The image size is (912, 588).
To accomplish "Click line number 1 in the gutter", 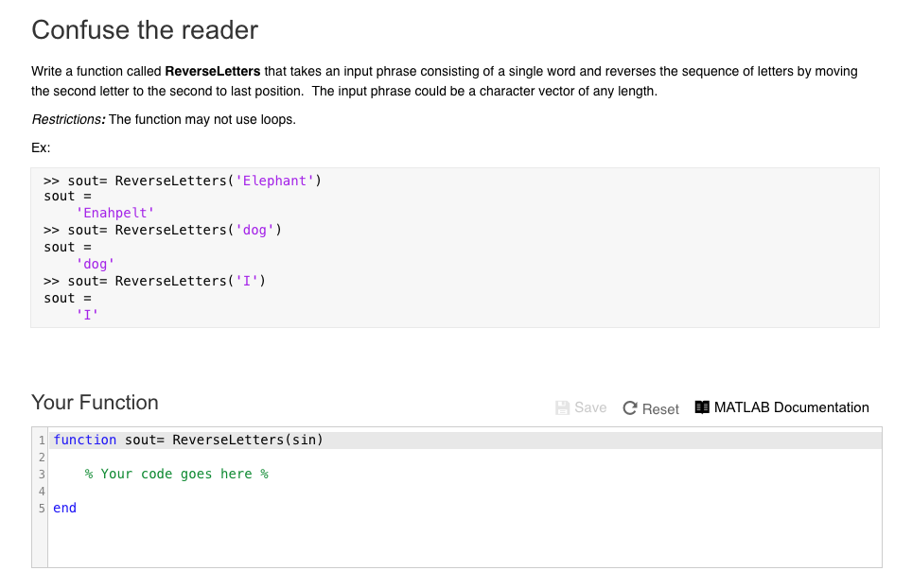I will click(x=42, y=440).
